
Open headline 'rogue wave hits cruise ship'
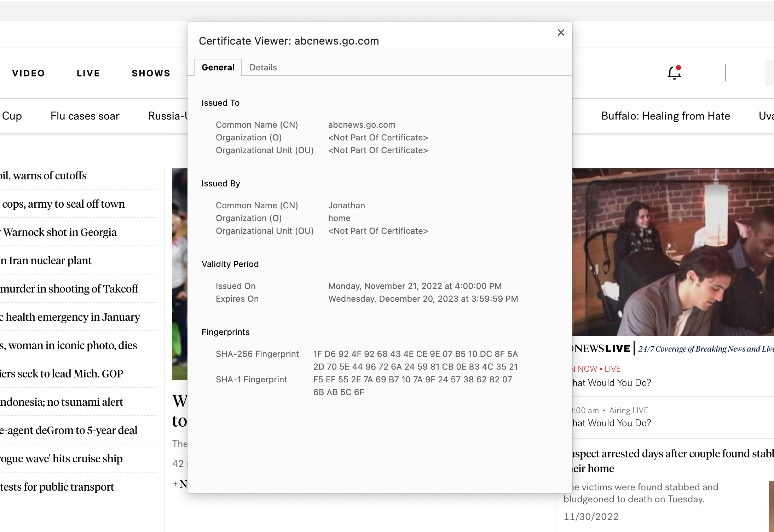pyautogui.click(x=62, y=458)
